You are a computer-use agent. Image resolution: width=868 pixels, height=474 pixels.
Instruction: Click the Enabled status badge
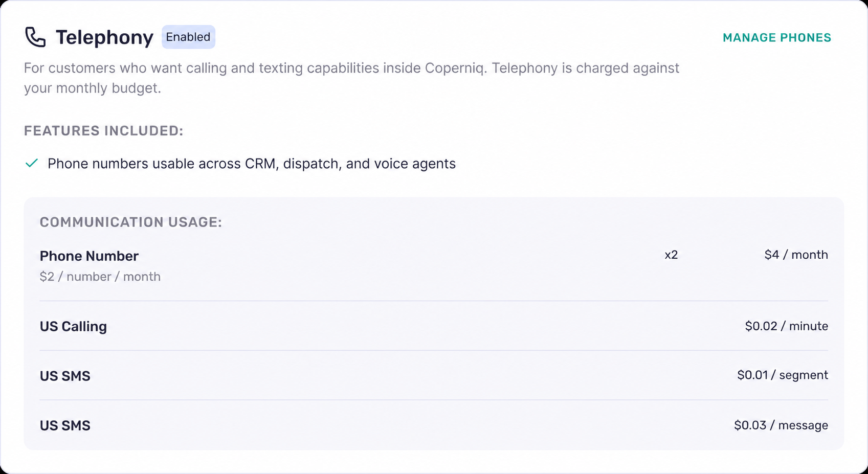pos(188,37)
